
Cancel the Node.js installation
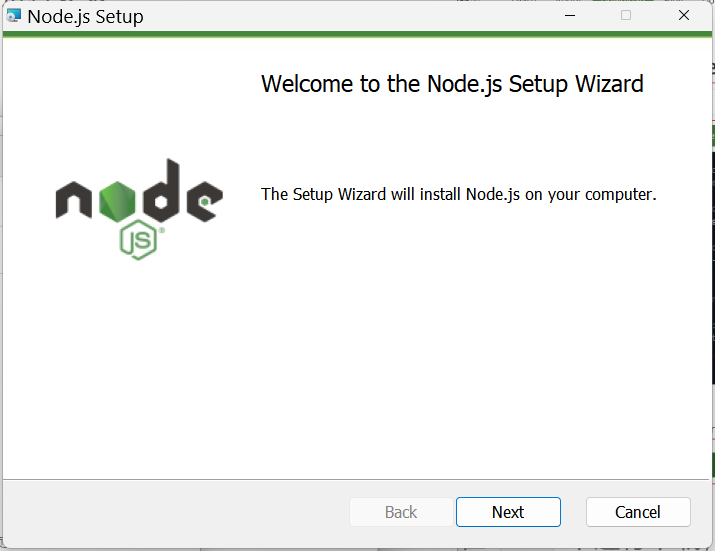point(638,512)
